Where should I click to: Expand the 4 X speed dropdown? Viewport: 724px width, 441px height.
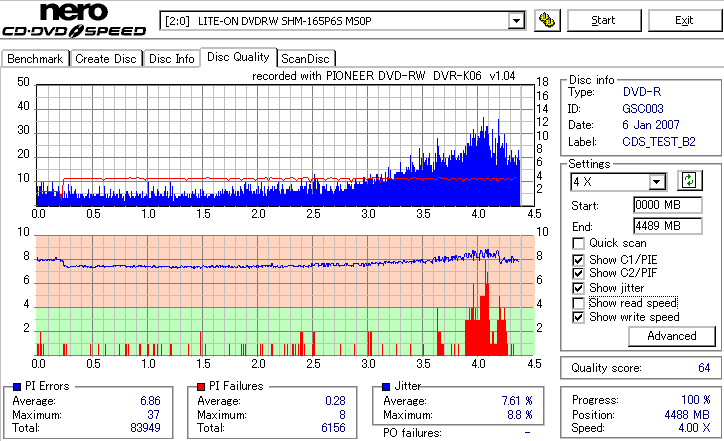[x=656, y=182]
